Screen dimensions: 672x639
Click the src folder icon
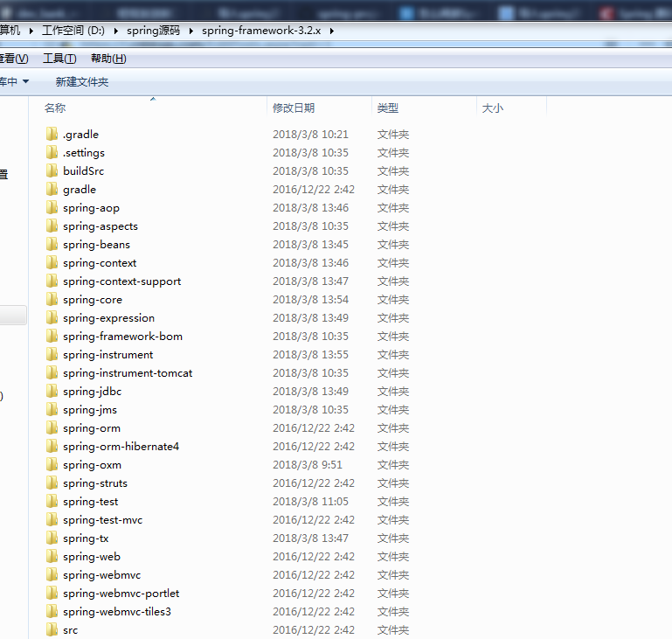point(52,629)
